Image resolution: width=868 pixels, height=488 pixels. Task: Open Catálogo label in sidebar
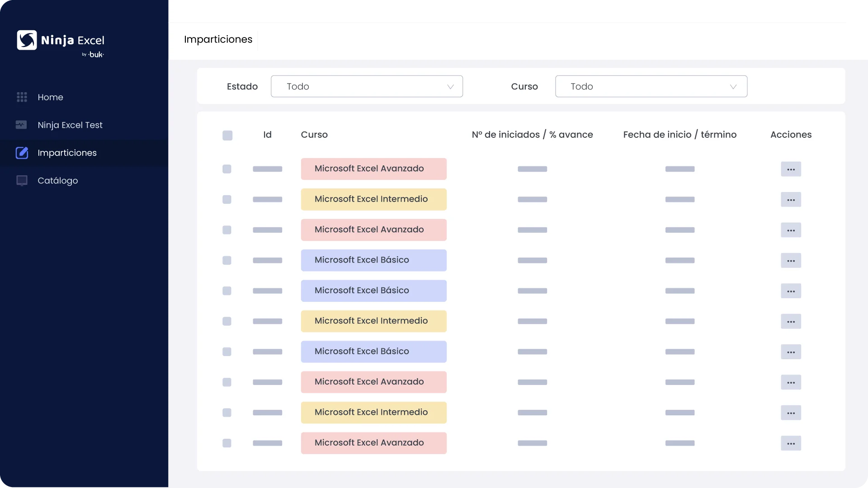tap(57, 181)
